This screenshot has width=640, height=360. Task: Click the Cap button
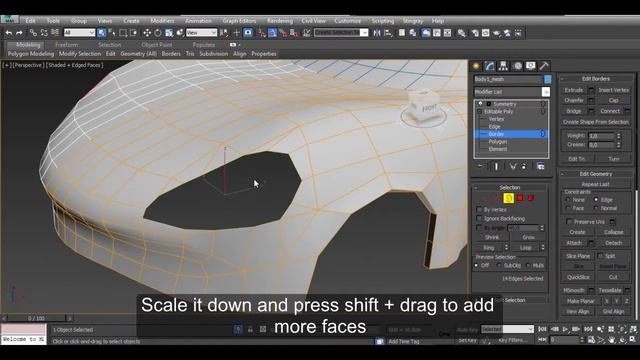pos(613,100)
